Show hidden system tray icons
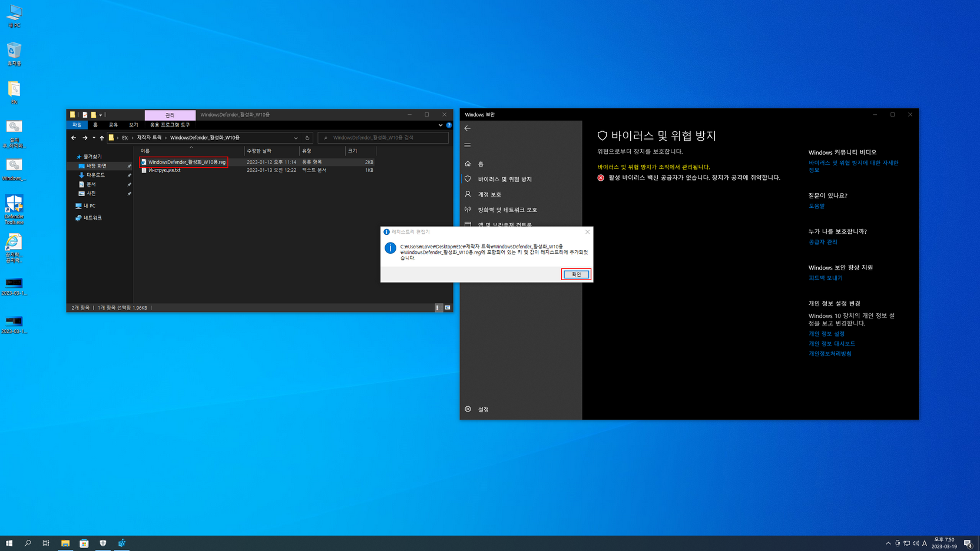This screenshot has height=551, width=980. pyautogui.click(x=888, y=543)
